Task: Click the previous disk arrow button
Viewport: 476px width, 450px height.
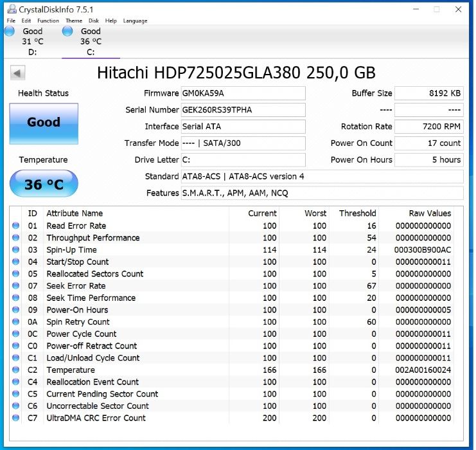Action: click(18, 73)
